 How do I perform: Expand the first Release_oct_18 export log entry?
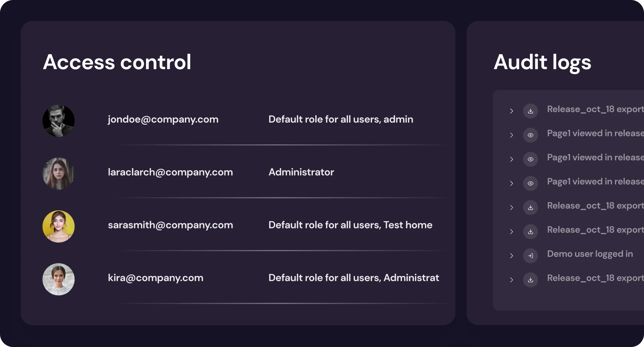point(511,111)
